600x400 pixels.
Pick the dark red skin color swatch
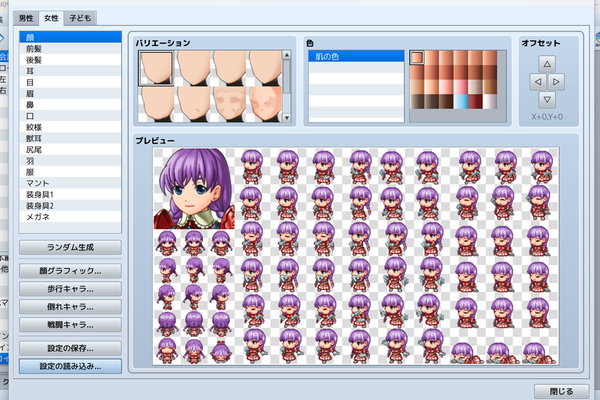click(x=475, y=101)
